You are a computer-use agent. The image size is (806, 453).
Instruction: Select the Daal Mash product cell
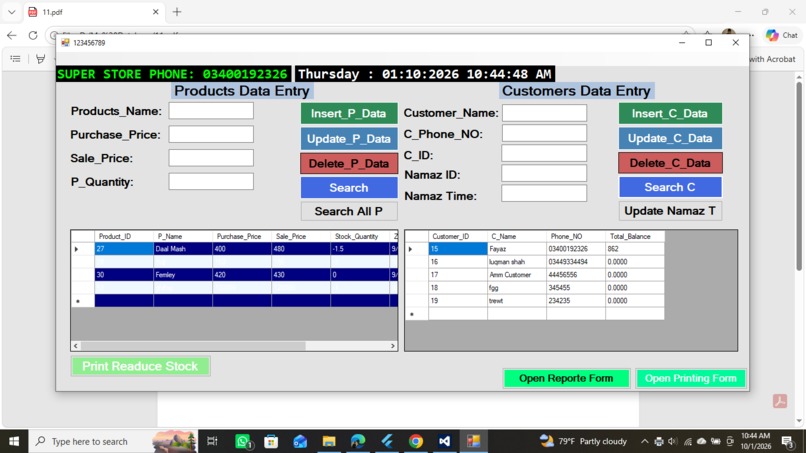point(182,249)
